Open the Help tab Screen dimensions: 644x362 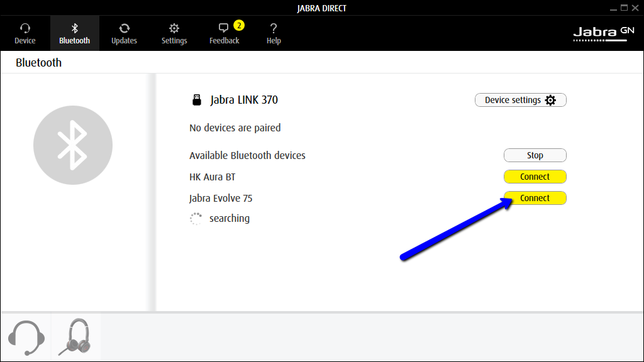click(274, 33)
